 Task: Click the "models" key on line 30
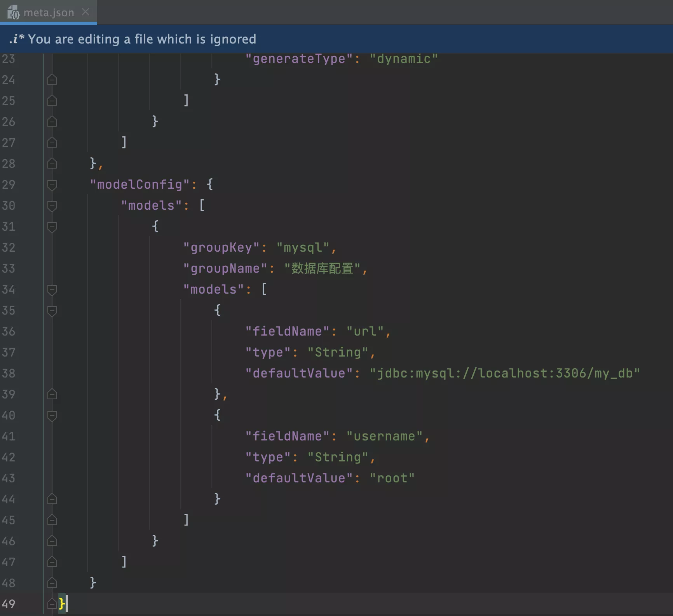tap(151, 205)
